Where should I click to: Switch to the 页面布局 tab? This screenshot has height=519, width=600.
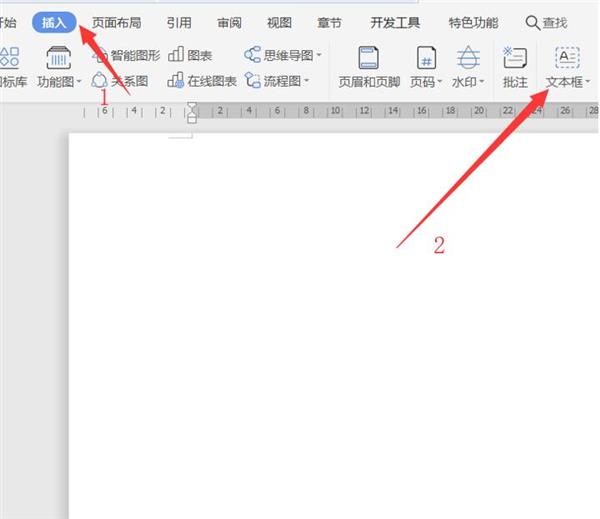point(116,23)
